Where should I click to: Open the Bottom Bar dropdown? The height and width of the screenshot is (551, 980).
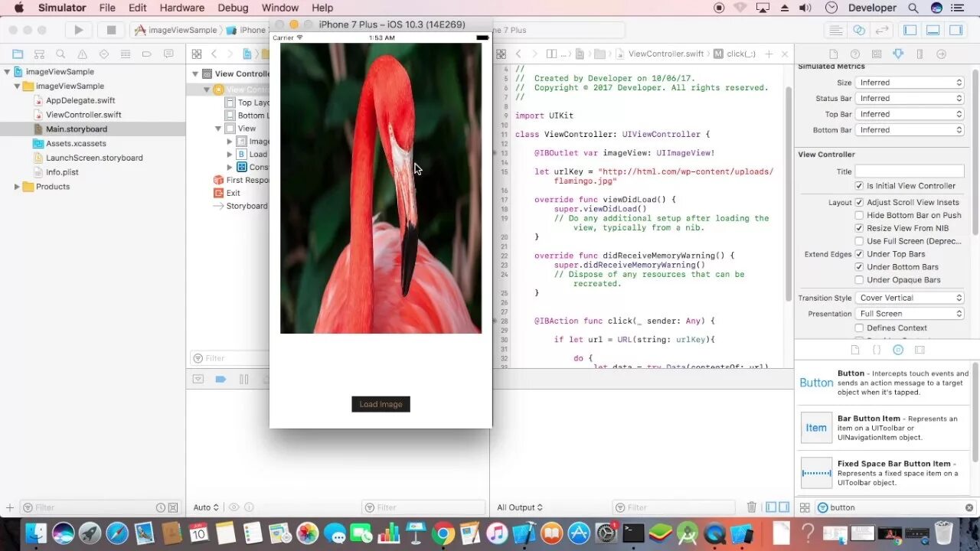point(910,130)
